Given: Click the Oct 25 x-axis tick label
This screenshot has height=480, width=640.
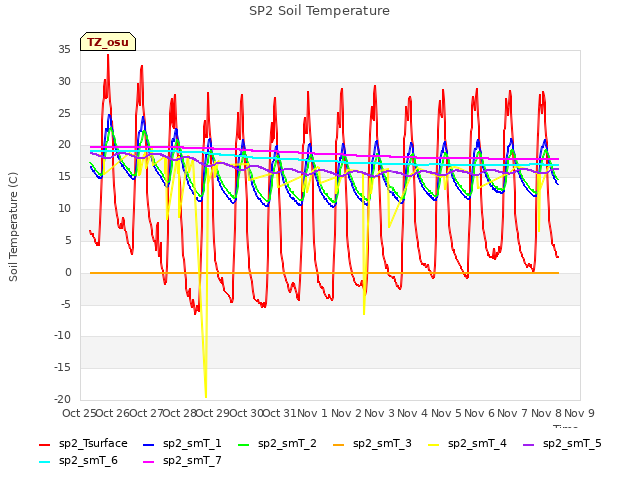Looking at the screenshot, I should pos(79,413).
